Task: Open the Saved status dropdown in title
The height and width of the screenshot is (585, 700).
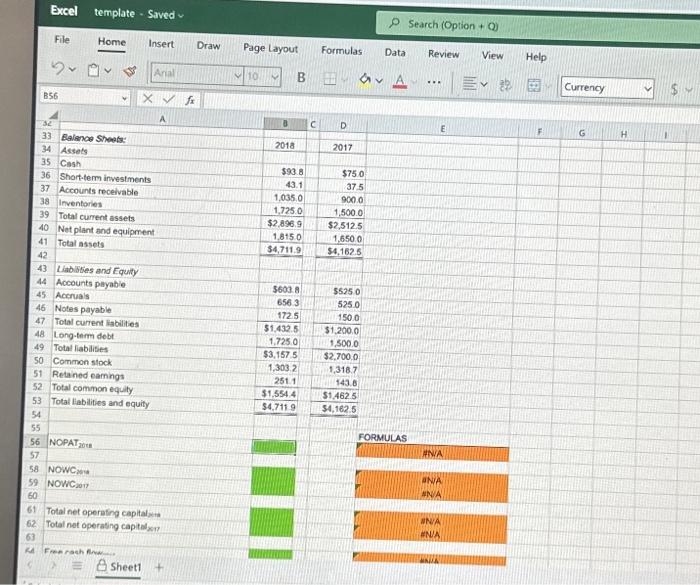Action: click(x=181, y=15)
